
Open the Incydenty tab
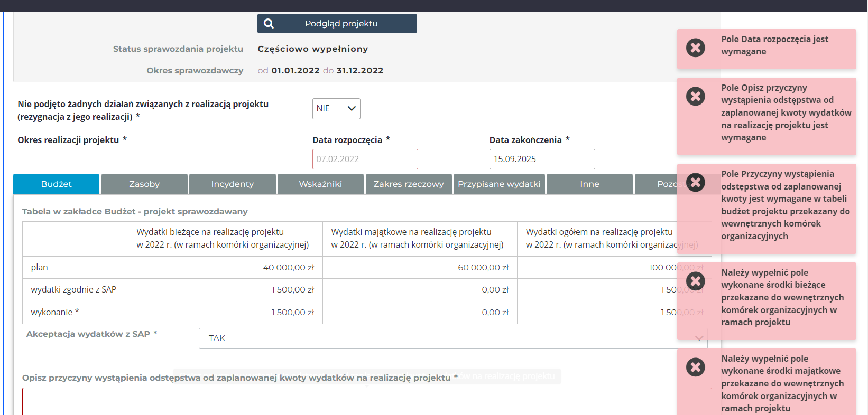coord(232,184)
